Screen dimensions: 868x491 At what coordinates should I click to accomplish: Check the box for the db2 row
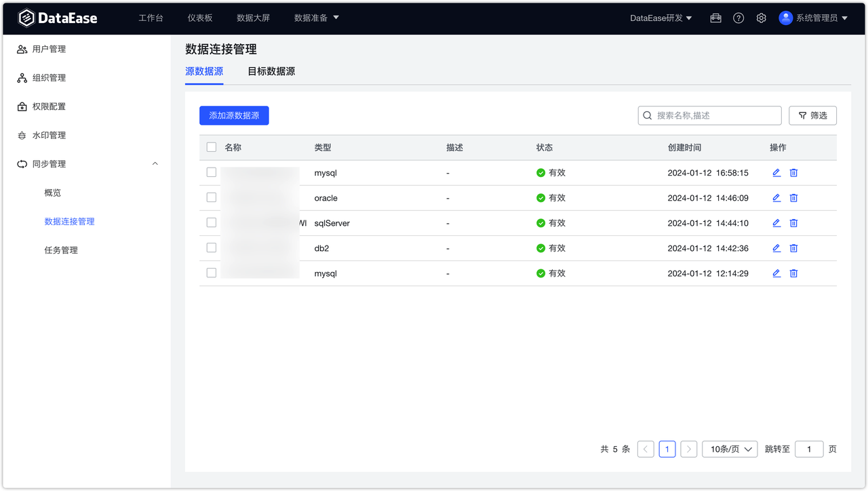coord(212,248)
